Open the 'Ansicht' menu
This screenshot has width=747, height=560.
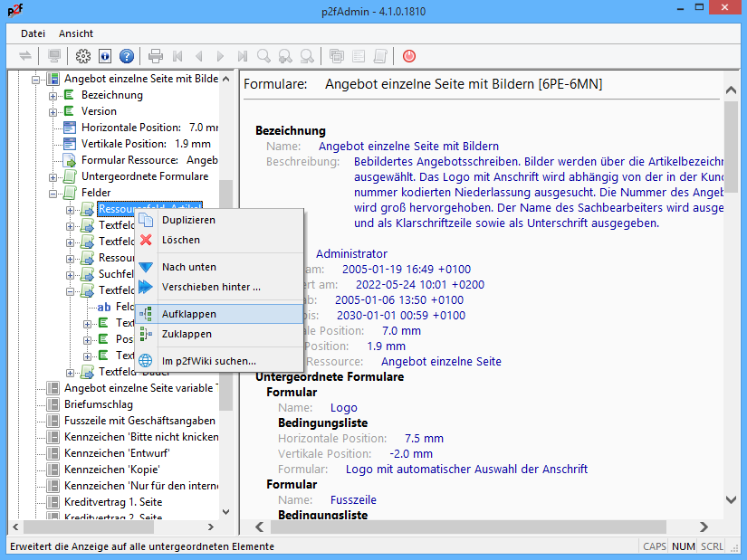point(76,33)
